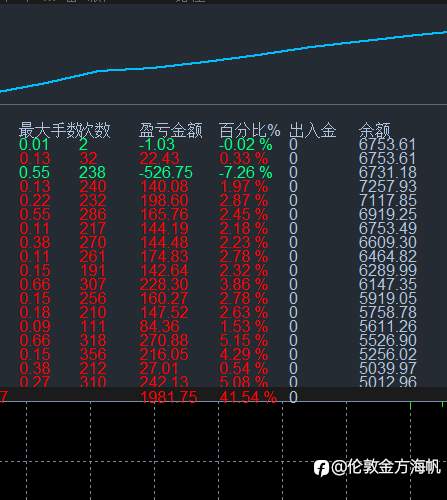Click percentage 0.33 %
Screen dimensions: 447x500
coord(244,159)
